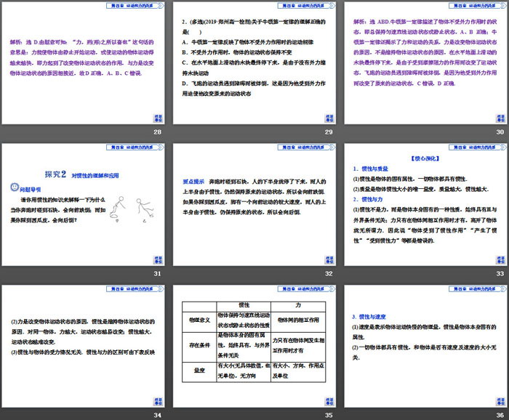Click the blue corner button on slide 34
Screen dimensions: 509x420
coord(157,399)
